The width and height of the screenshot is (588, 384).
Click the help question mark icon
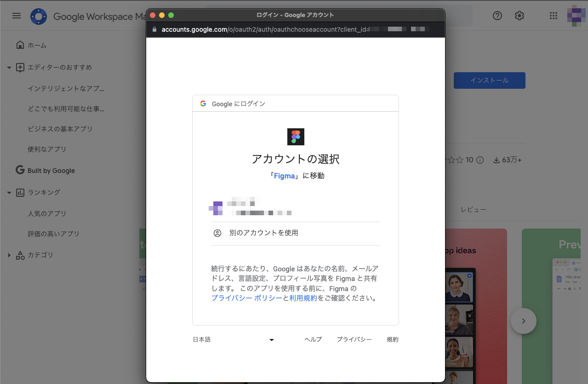[x=497, y=15]
